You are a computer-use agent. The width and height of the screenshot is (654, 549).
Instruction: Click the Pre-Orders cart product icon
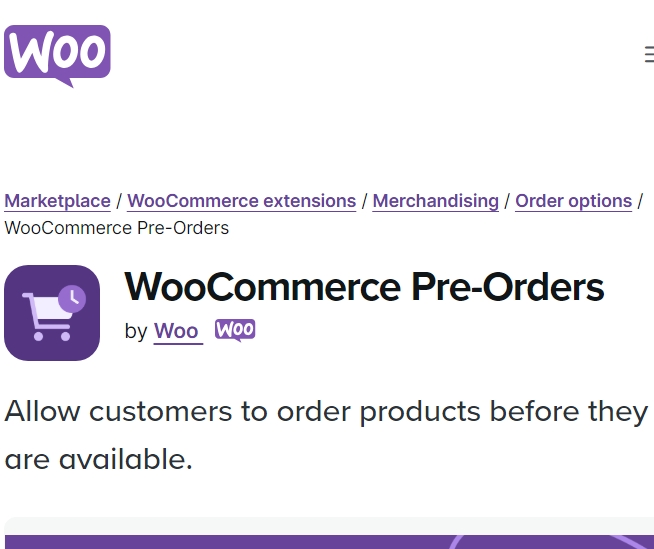click(52, 313)
